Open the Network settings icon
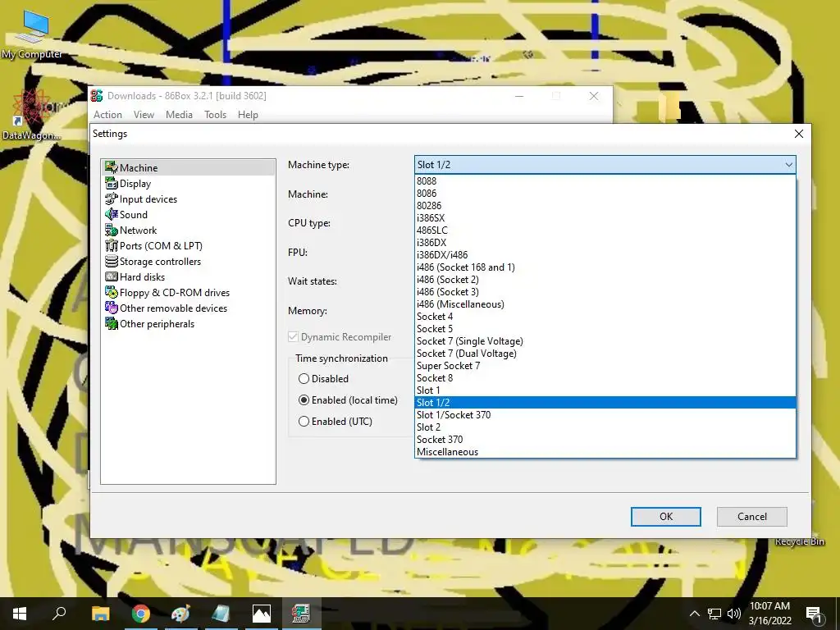Image resolution: width=840 pixels, height=630 pixels. tap(111, 230)
